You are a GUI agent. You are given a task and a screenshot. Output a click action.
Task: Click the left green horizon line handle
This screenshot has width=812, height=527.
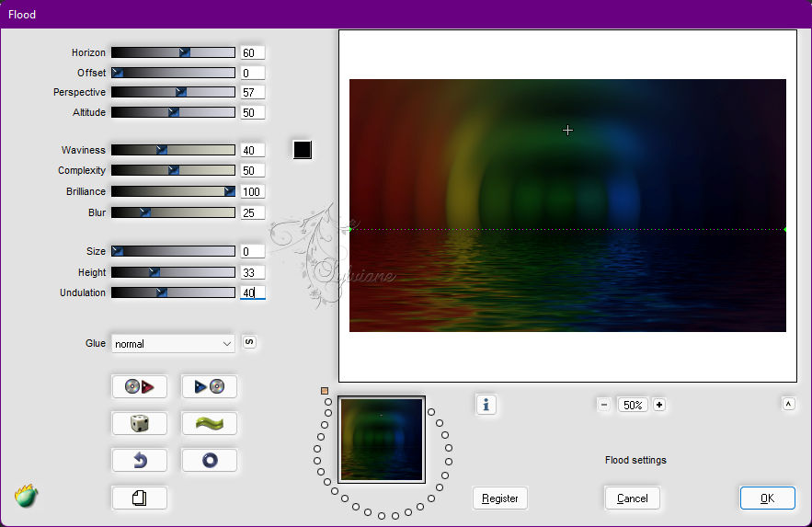pyautogui.click(x=350, y=229)
